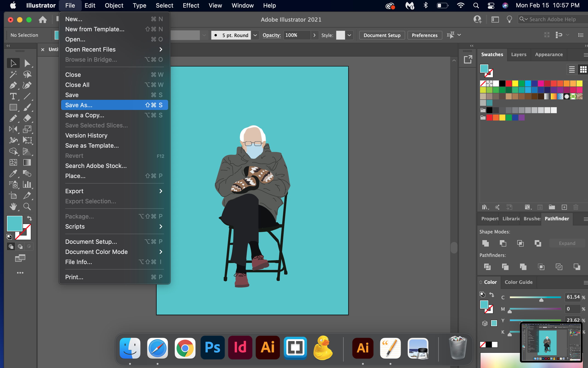Expand the Open Recent Files submenu
The image size is (588, 368).
click(114, 49)
